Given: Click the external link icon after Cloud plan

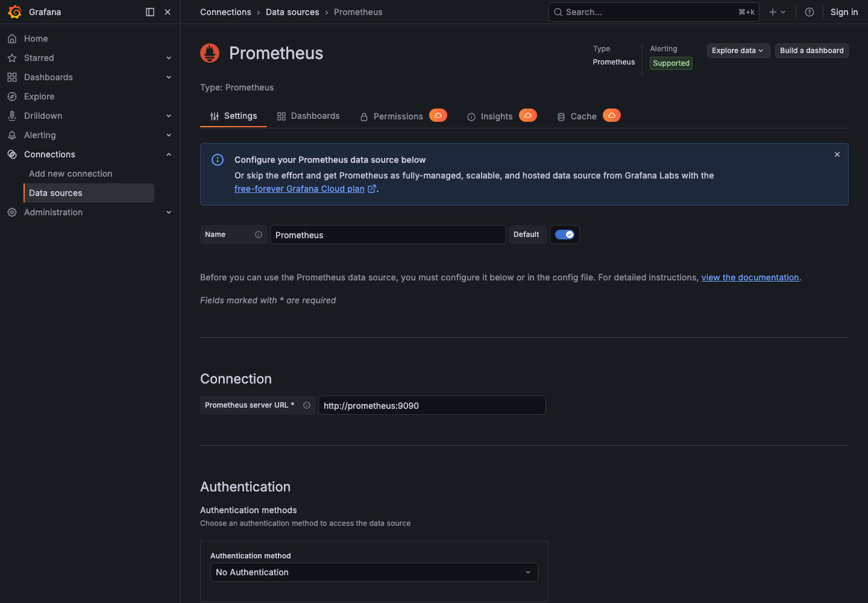Looking at the screenshot, I should point(372,189).
